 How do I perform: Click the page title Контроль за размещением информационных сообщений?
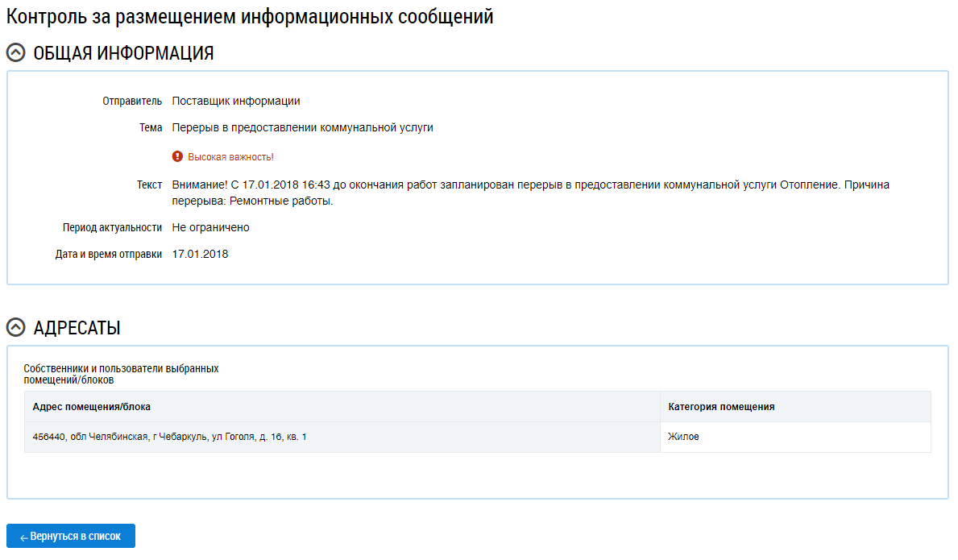pyautogui.click(x=250, y=17)
